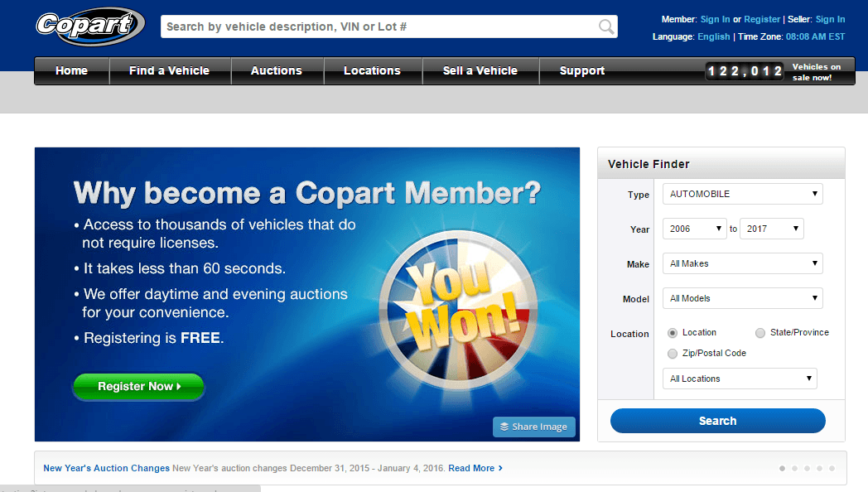Click the You Won! badge image
The height and width of the screenshot is (492, 868).
[458, 311]
